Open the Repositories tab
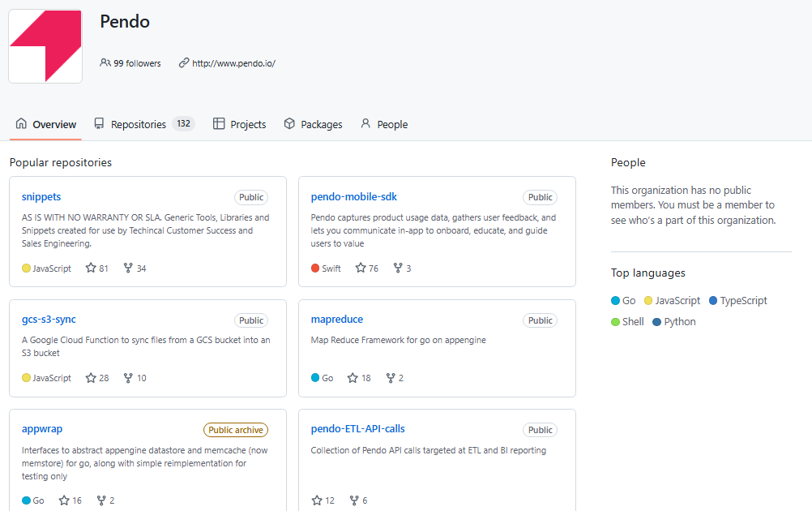Image resolution: width=812 pixels, height=511 pixels. 144,124
